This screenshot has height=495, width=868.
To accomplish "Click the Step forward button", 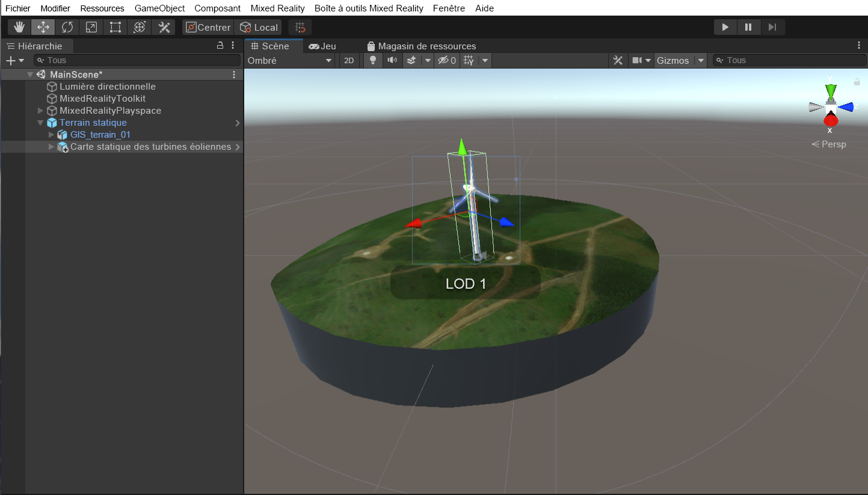I will [772, 27].
